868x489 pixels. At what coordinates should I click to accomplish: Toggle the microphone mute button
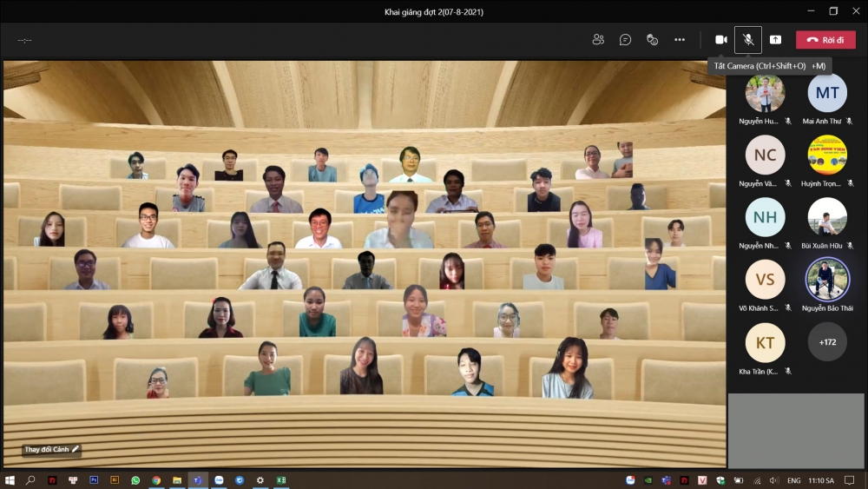click(x=748, y=40)
